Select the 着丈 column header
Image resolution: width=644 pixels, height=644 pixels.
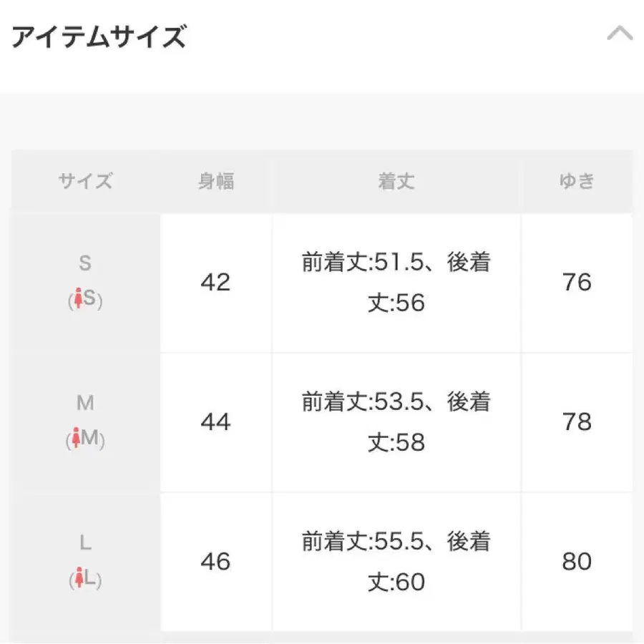396,181
